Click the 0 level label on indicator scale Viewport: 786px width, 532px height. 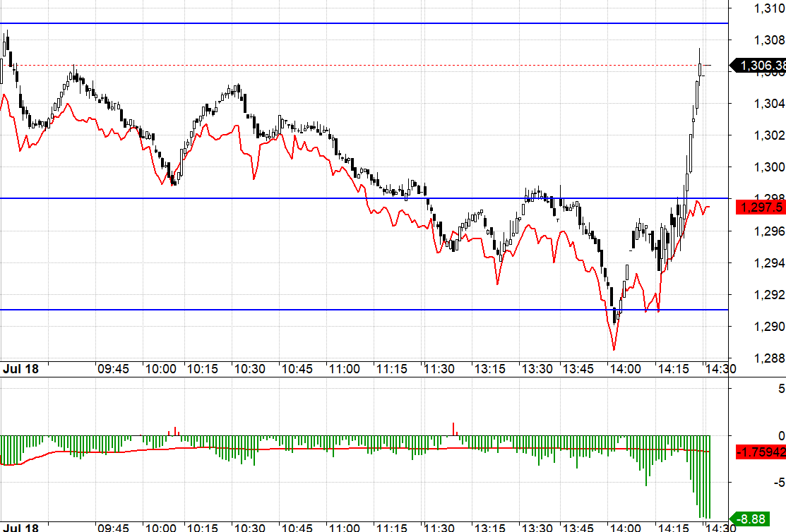tap(780, 435)
